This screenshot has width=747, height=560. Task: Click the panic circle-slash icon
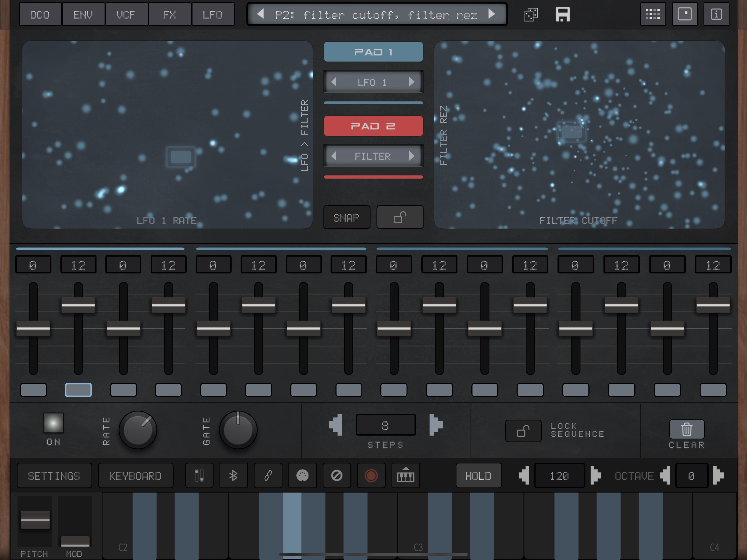click(x=337, y=476)
